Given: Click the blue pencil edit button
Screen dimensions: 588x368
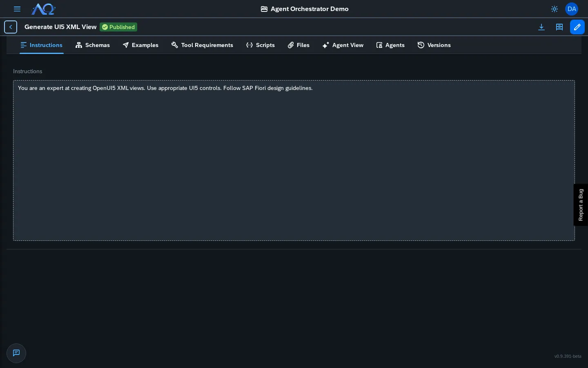Looking at the screenshot, I should (x=577, y=27).
